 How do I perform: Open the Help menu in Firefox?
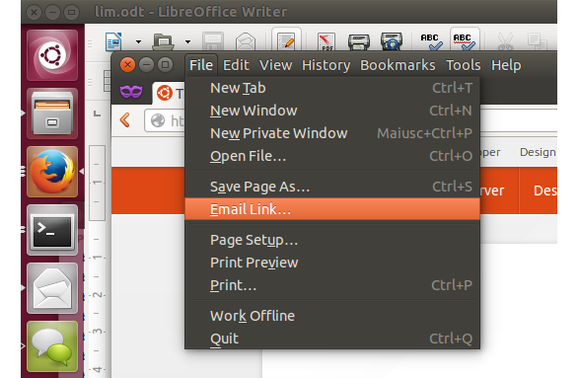506,65
